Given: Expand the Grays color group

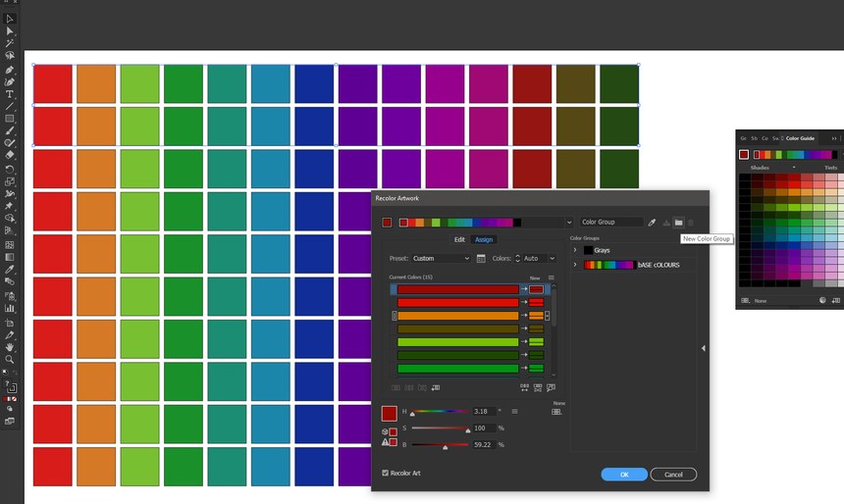Looking at the screenshot, I should click(576, 251).
